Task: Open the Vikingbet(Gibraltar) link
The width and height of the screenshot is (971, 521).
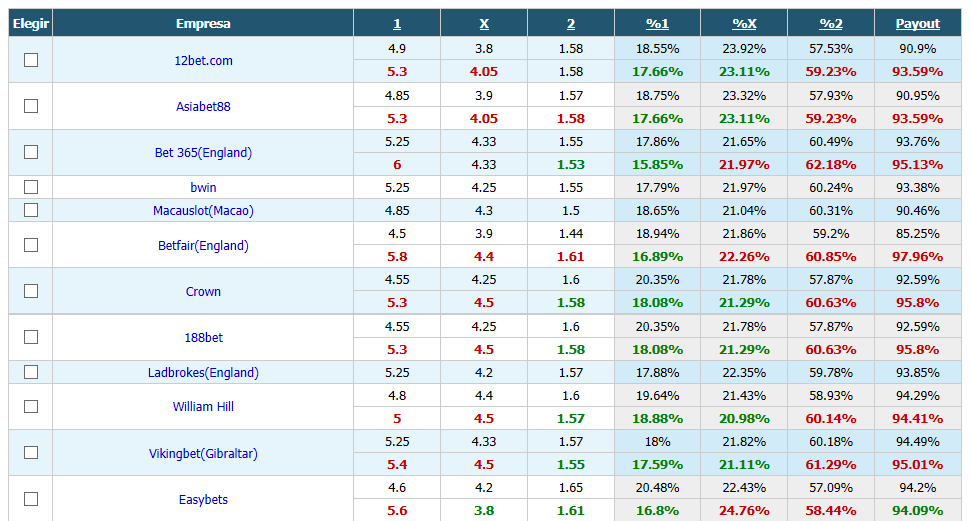Action: [x=203, y=453]
